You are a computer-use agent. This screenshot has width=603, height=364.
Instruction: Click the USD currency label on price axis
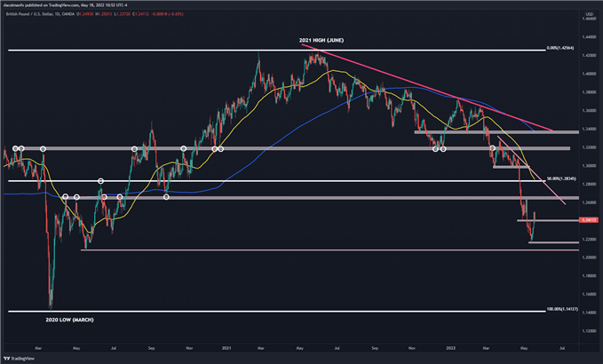(x=589, y=14)
